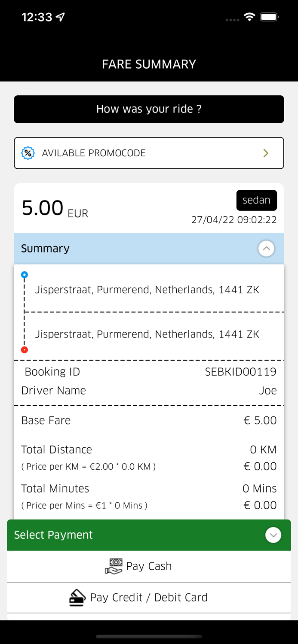298x644 pixels.
Task: Select Pay Cash as payment method
Action: (149, 565)
